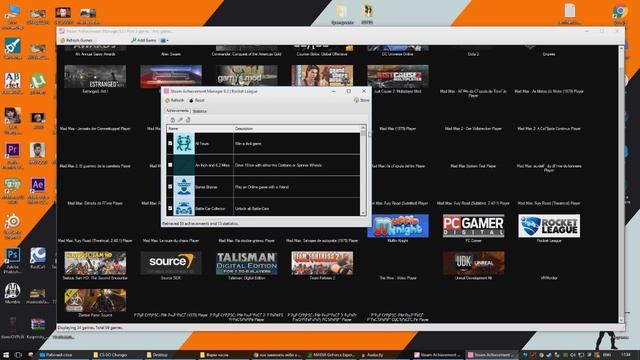Switch to the Statistics tab
640x360 pixels.
click(200, 111)
